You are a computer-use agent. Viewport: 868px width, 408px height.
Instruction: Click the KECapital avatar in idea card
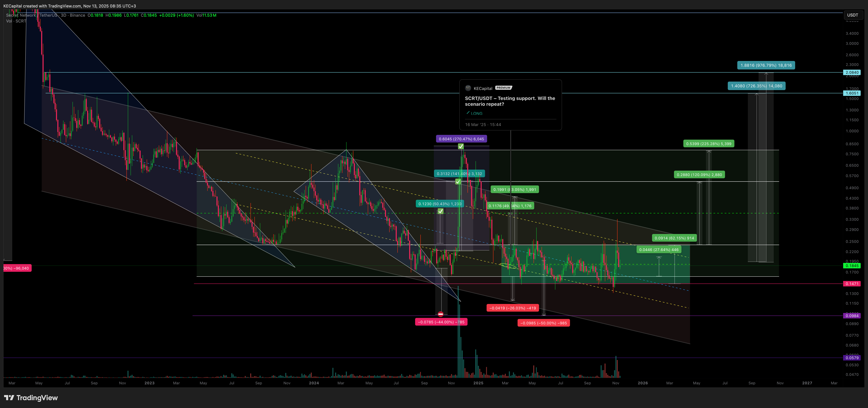[x=468, y=88]
